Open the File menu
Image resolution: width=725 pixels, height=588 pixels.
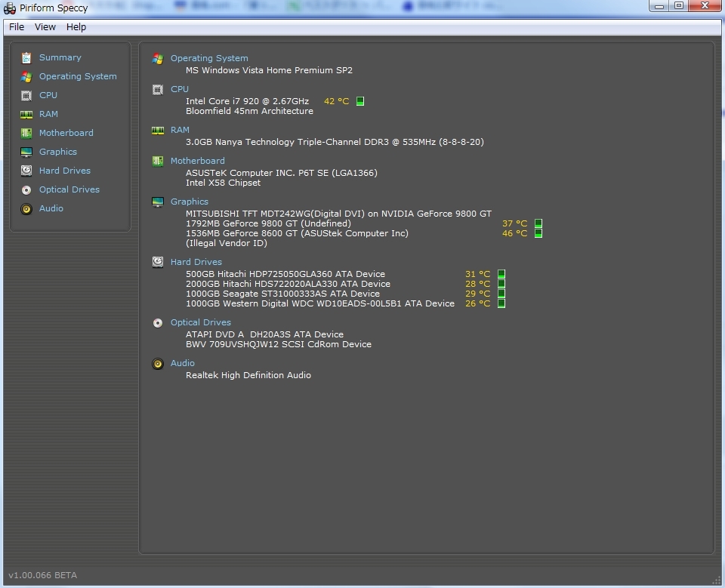click(x=17, y=27)
